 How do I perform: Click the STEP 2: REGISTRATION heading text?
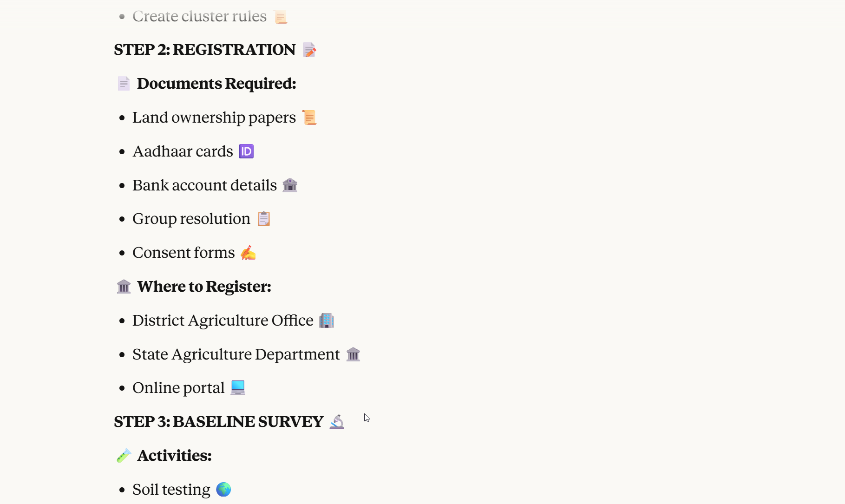pos(204,50)
